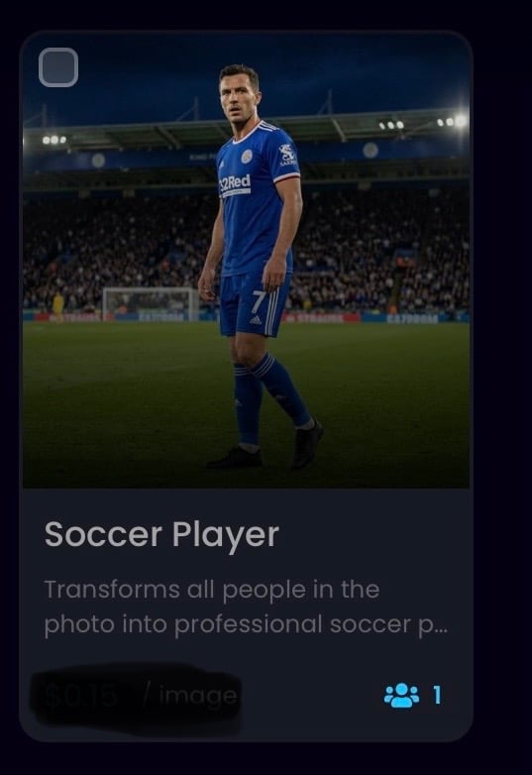Click the club crest on the shirt

pyautogui.click(x=247, y=157)
